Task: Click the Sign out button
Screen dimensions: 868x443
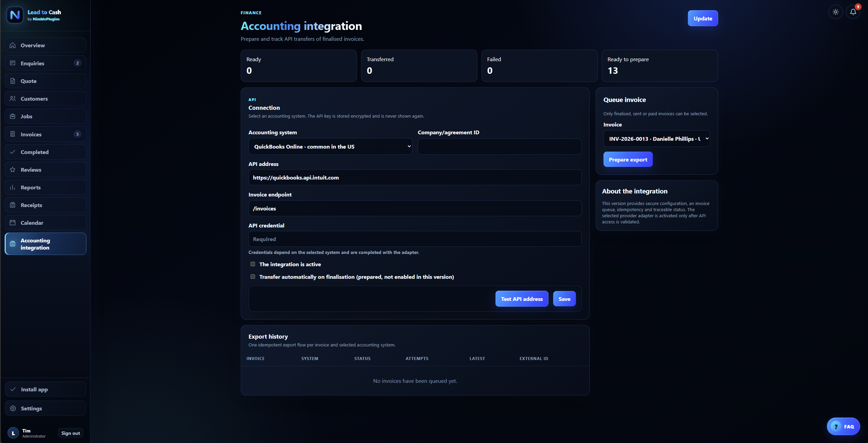Action: 71,433
